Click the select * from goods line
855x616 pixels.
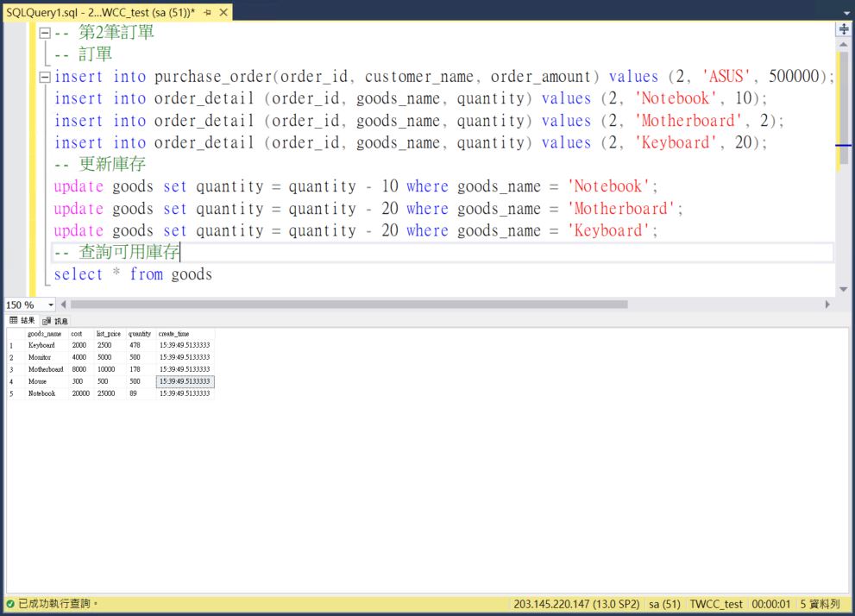tap(133, 274)
